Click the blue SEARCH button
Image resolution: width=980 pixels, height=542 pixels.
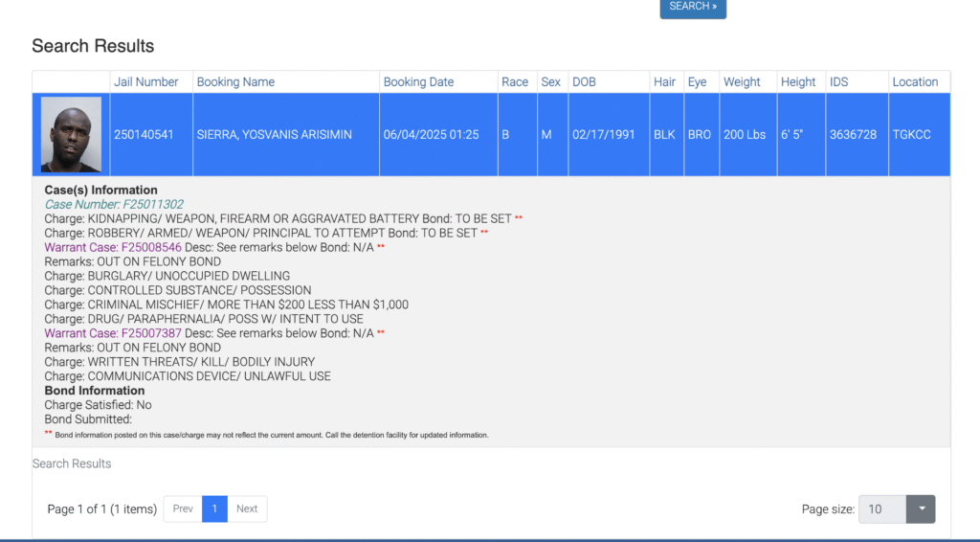click(693, 8)
